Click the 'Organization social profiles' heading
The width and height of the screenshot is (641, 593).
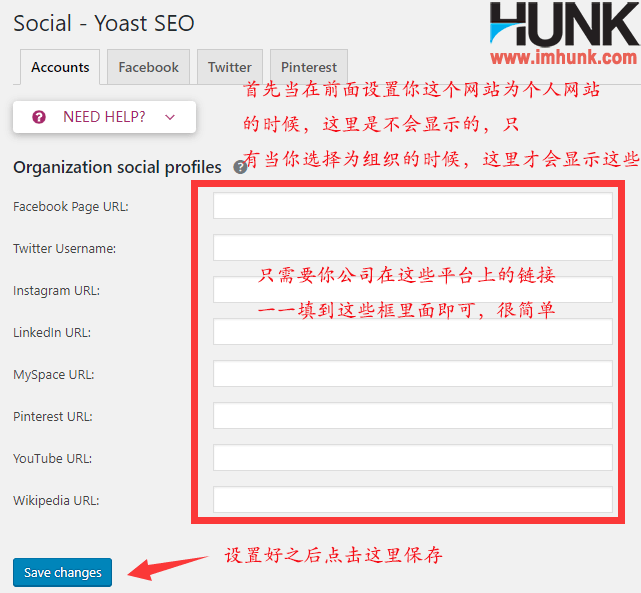117,168
